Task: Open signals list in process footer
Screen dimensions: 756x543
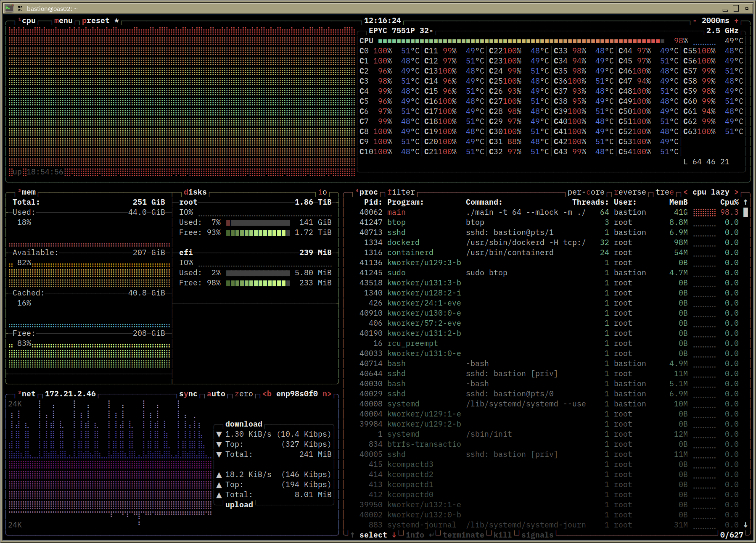Action: click(x=538, y=535)
